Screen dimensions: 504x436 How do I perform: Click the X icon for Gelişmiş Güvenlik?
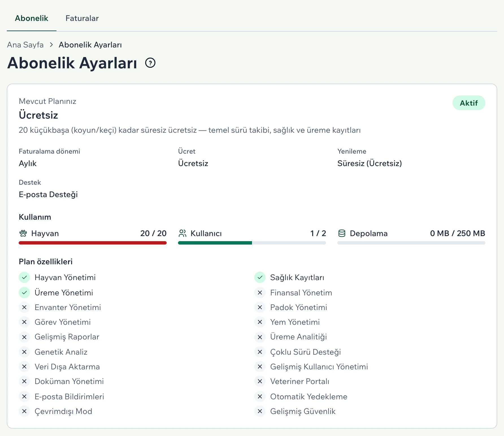click(x=260, y=411)
